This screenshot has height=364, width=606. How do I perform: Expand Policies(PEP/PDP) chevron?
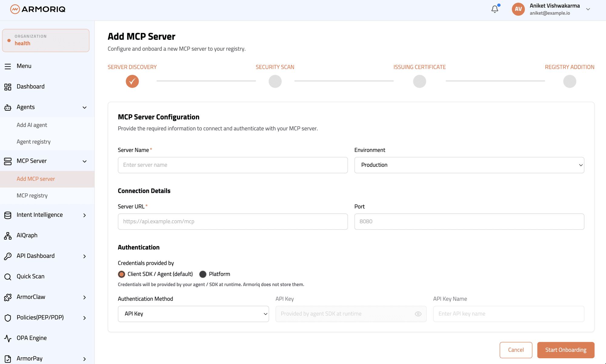85,318
